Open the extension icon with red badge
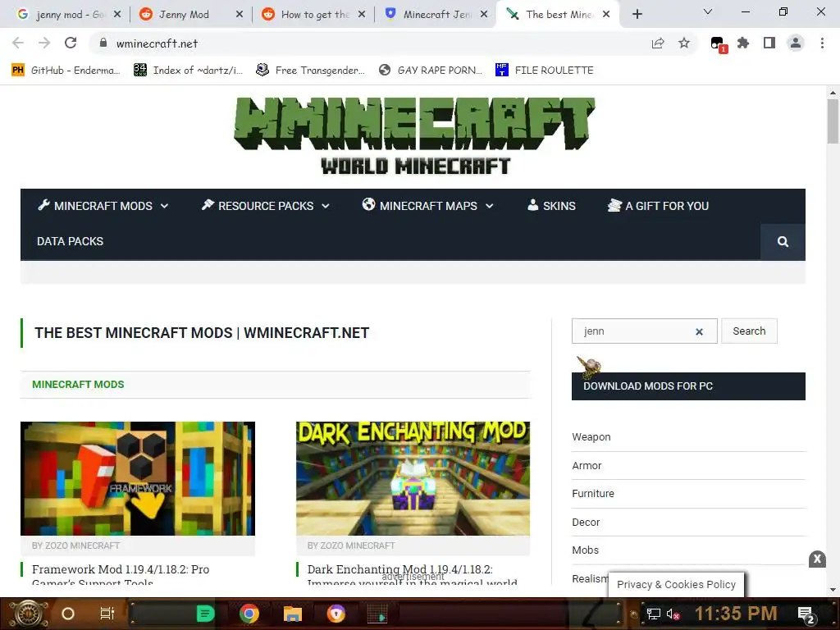The height and width of the screenshot is (630, 840). pyautogui.click(x=718, y=44)
